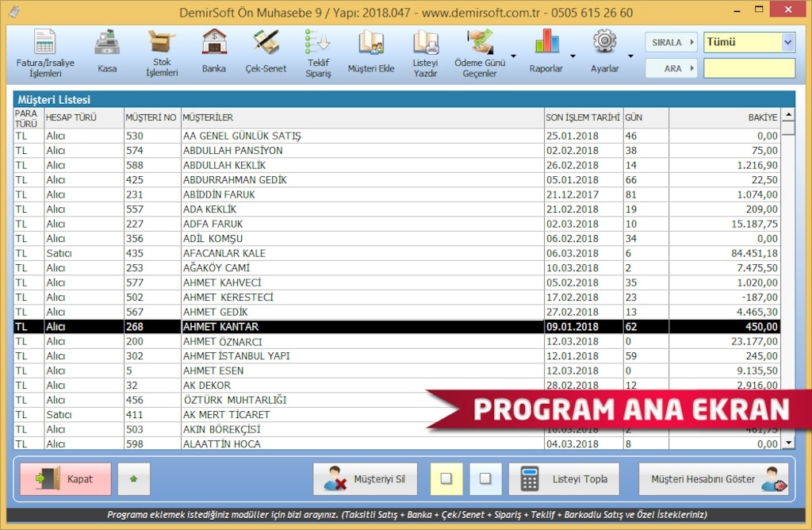
Task: Sort by MÜŞTERİLER column header
Action: (362, 117)
